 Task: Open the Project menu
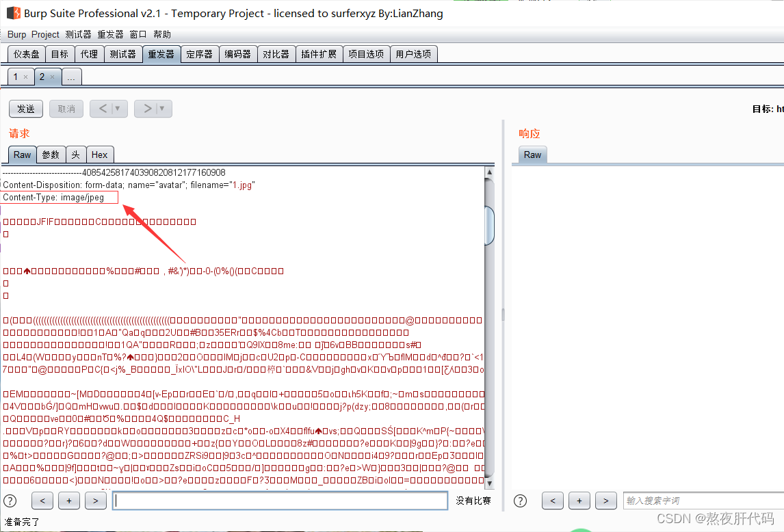pos(45,34)
